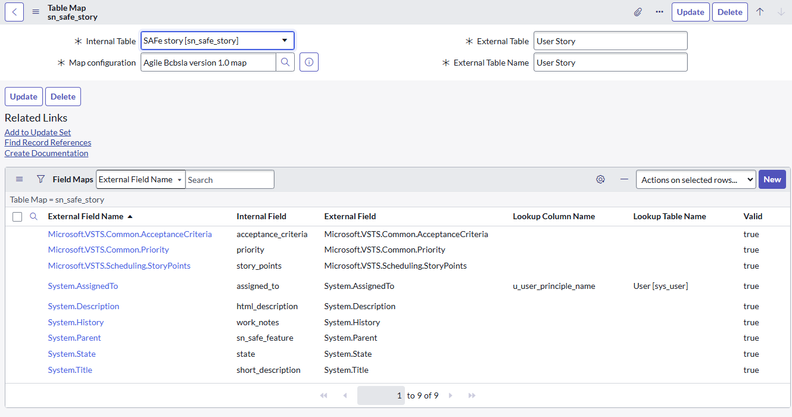Collapse the Field Maps list with minus icon

(624, 179)
